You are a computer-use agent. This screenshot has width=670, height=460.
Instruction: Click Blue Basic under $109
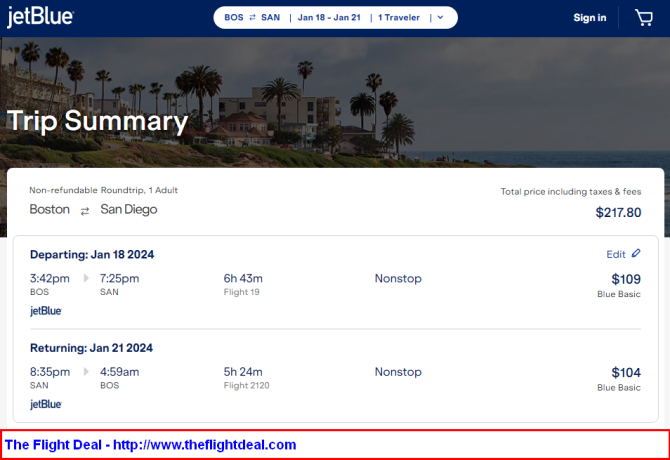(x=619, y=294)
